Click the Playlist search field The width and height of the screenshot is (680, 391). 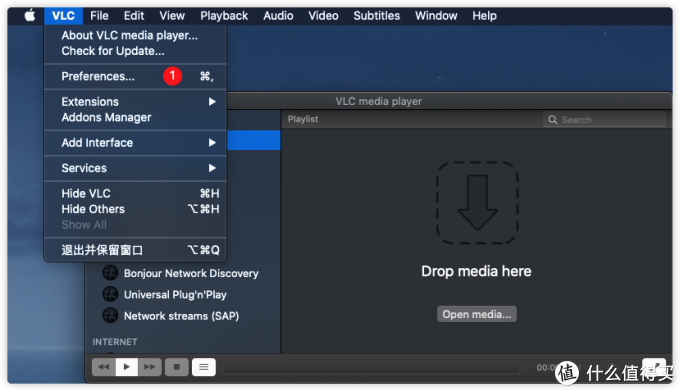click(x=604, y=120)
